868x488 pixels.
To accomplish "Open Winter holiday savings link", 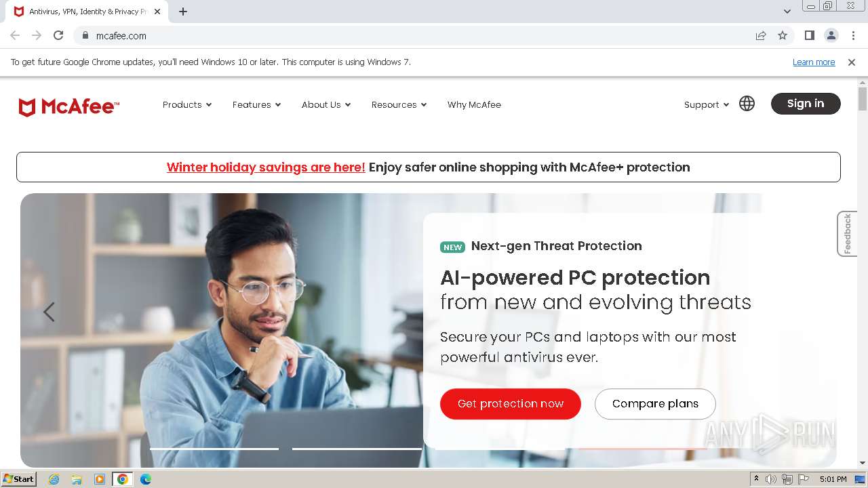I will 266,167.
